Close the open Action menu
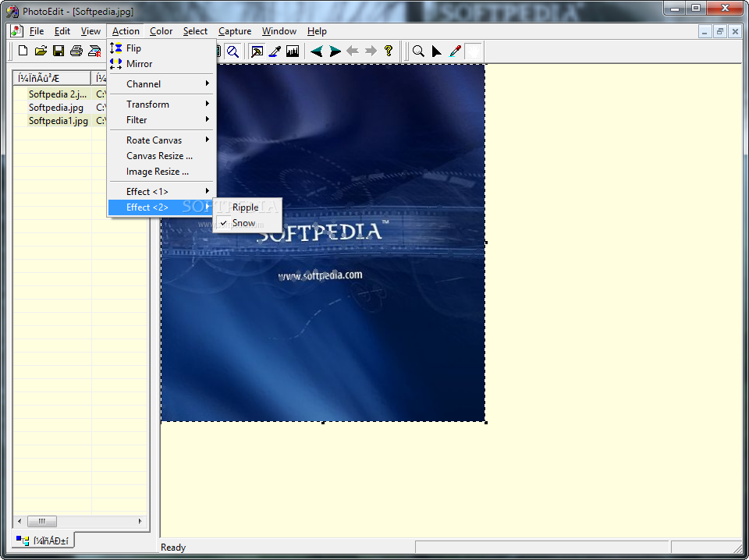This screenshot has height=560, width=749. (x=126, y=31)
